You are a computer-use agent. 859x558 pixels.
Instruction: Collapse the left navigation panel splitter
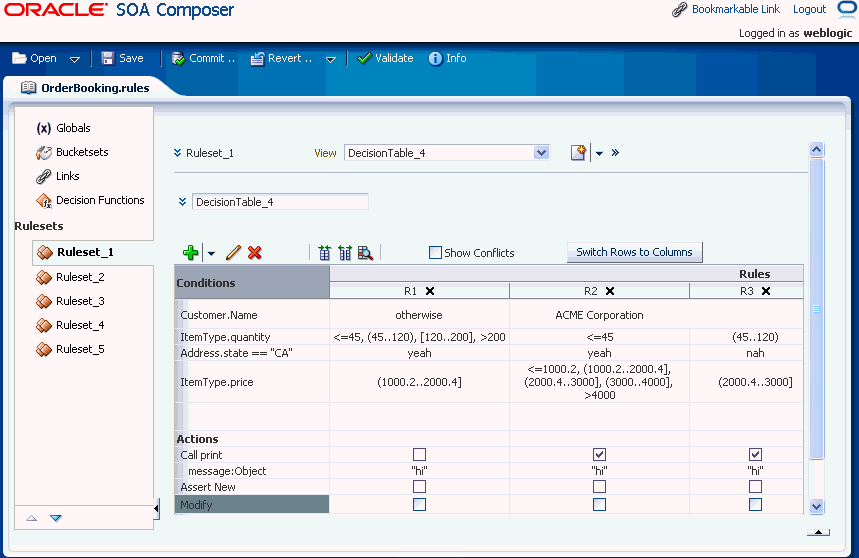pos(156,509)
